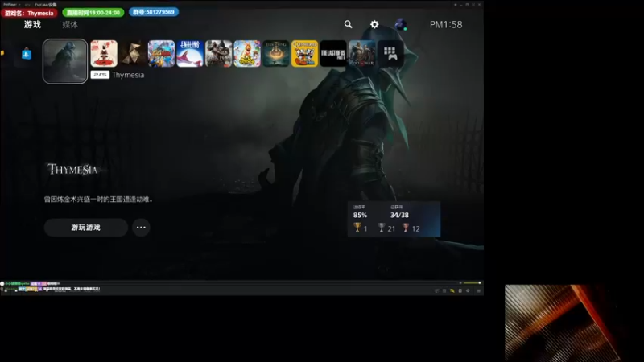Open the Endling game tile
The image size is (644, 362).
(190, 53)
